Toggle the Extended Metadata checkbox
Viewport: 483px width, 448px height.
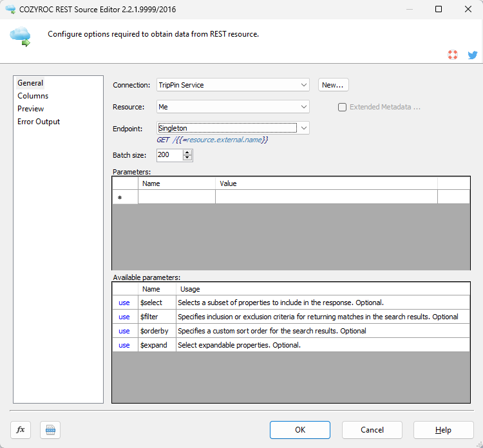[342, 107]
